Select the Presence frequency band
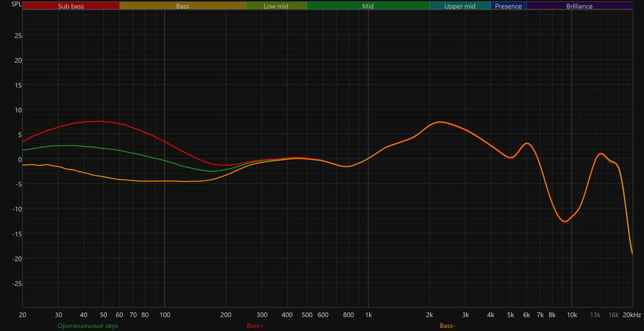The width and height of the screenshot is (644, 331). coord(508,6)
